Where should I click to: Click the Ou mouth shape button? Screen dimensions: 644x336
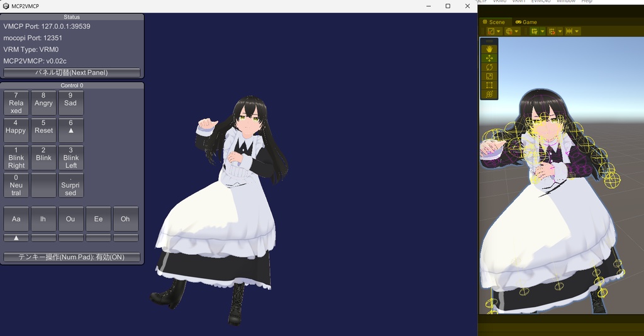pyautogui.click(x=70, y=219)
